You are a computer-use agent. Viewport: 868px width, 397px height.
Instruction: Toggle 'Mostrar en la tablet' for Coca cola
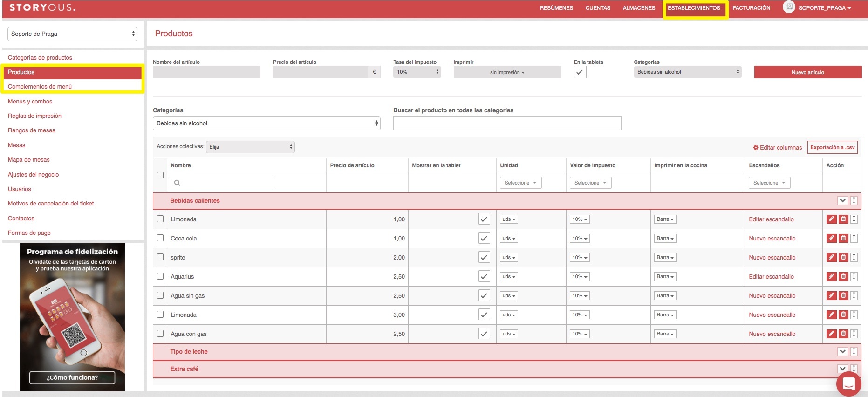click(x=484, y=238)
